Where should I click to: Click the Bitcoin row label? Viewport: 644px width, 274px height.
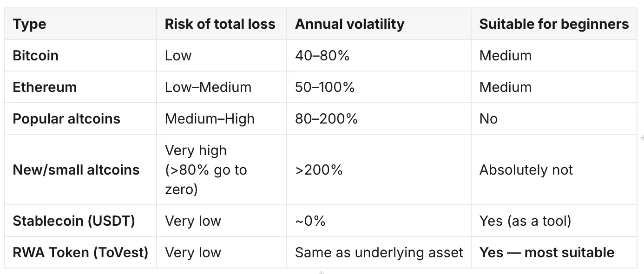[80, 55]
